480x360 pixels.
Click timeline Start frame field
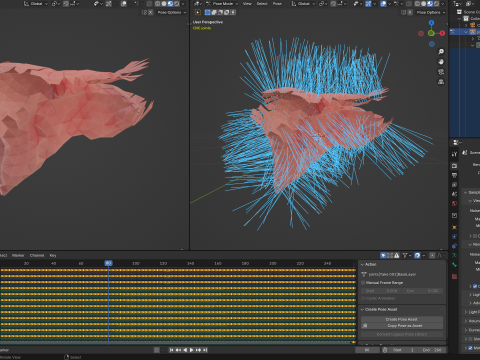point(403,350)
